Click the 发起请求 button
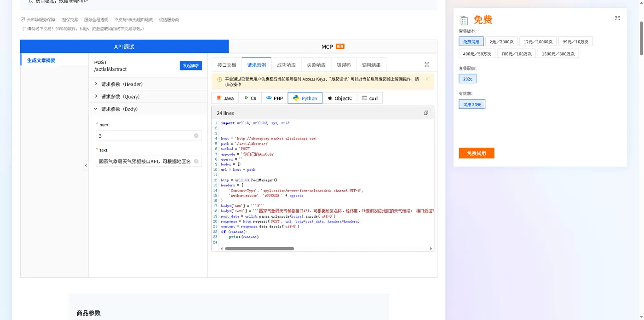This screenshot has width=644, height=320. [191, 65]
